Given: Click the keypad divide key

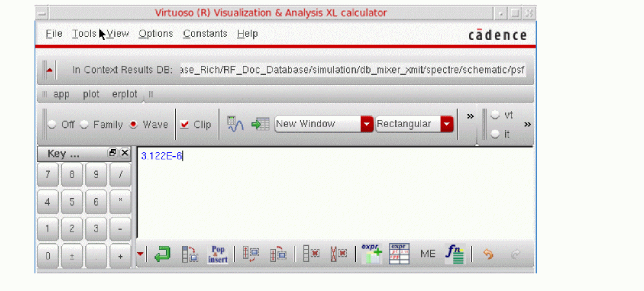Looking at the screenshot, I should pyautogui.click(x=120, y=174).
